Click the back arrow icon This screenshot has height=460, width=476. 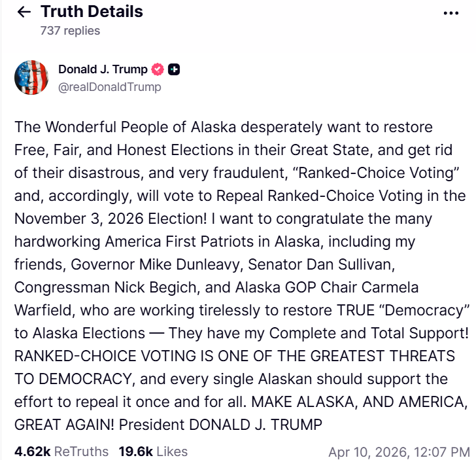[x=24, y=12]
